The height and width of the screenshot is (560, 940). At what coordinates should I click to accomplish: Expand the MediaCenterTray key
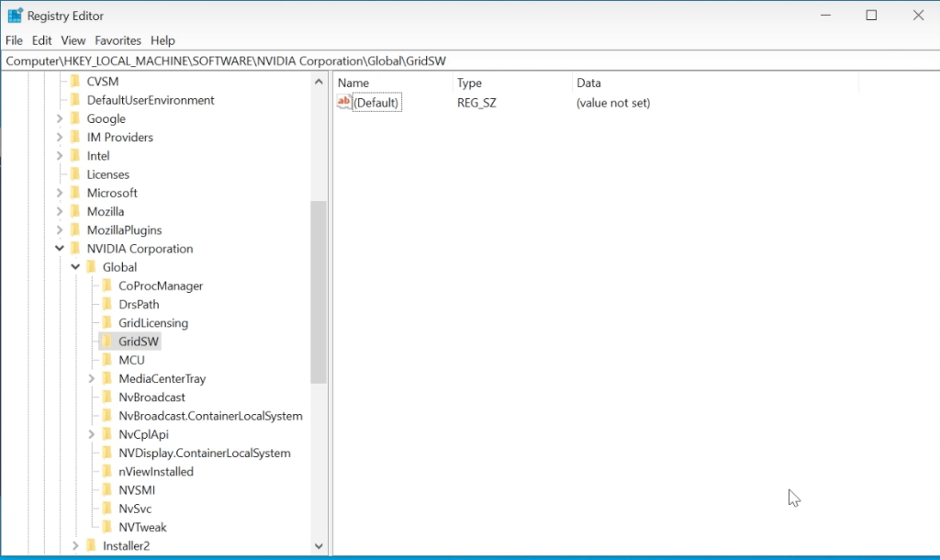[x=92, y=379]
